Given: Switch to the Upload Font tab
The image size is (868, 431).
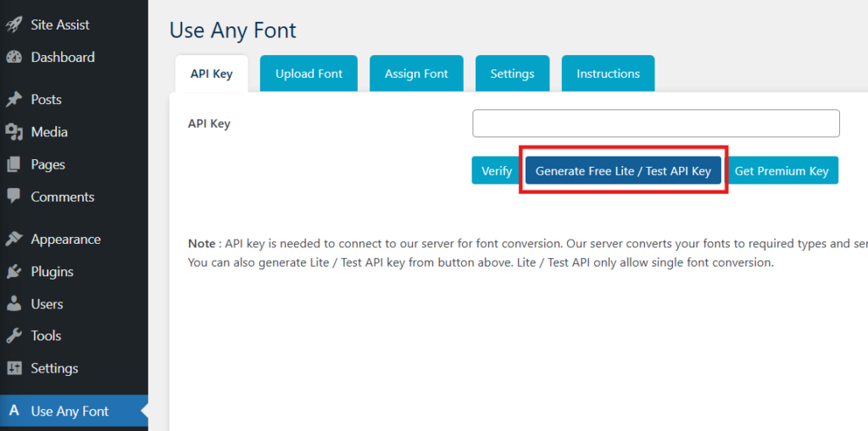Looking at the screenshot, I should tap(309, 74).
